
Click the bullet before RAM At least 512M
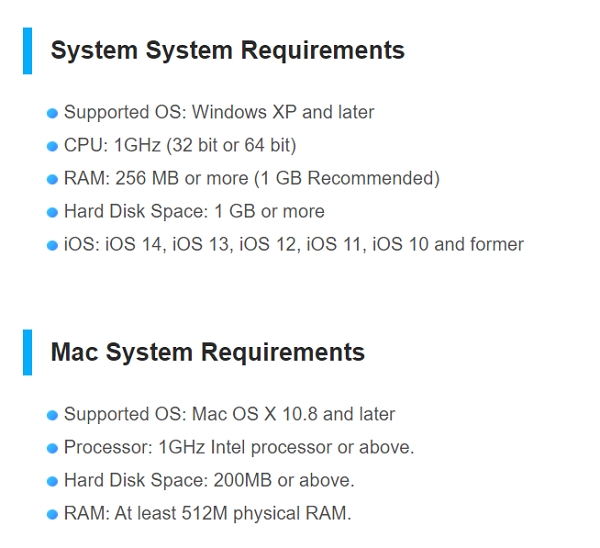click(x=52, y=514)
